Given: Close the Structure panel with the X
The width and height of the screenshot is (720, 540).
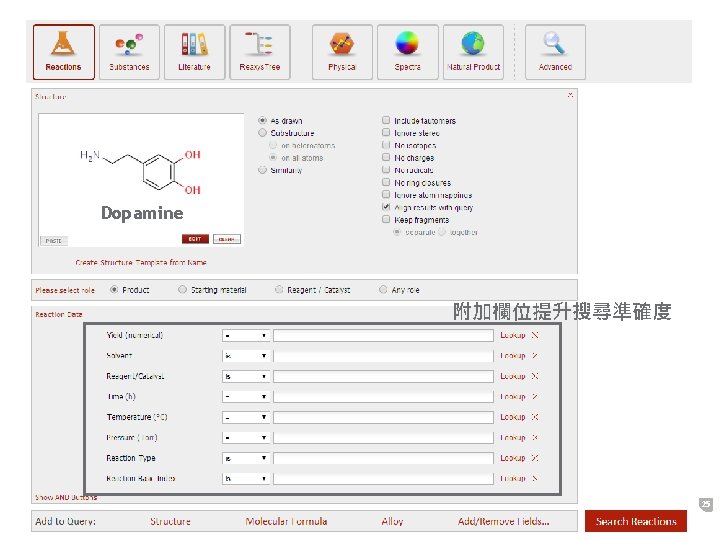Looking at the screenshot, I should [x=570, y=95].
